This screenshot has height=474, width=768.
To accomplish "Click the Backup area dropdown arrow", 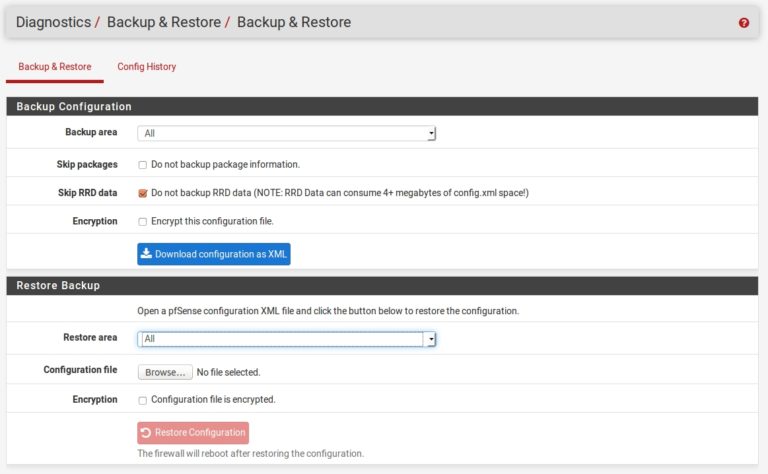I will tap(431, 133).
